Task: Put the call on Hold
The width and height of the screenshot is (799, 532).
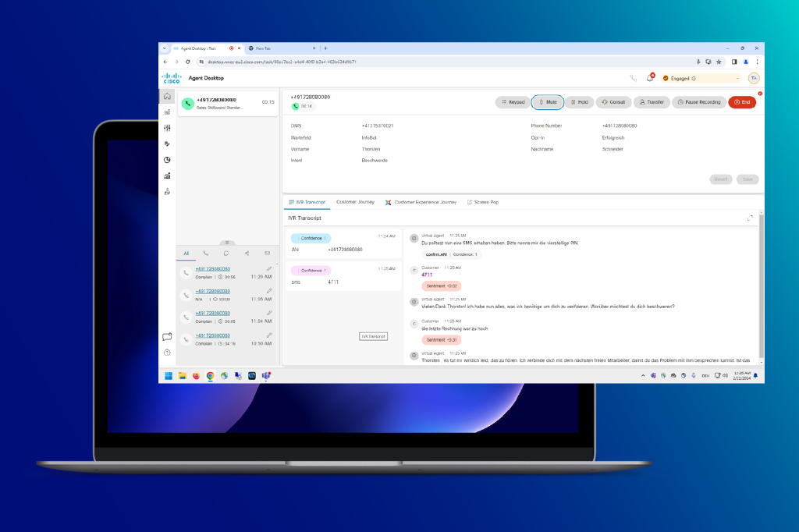Action: pos(580,102)
